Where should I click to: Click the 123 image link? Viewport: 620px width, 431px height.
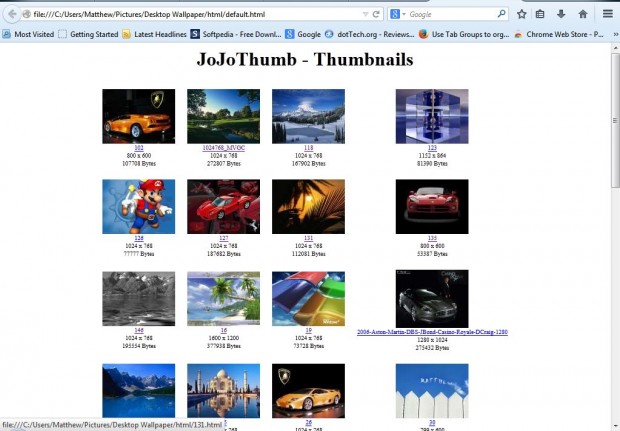coord(432,148)
